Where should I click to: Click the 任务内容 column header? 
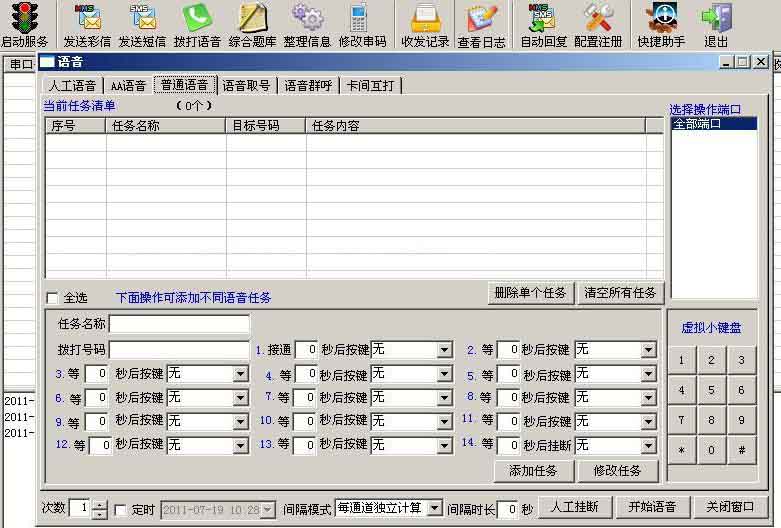[x=476, y=126]
